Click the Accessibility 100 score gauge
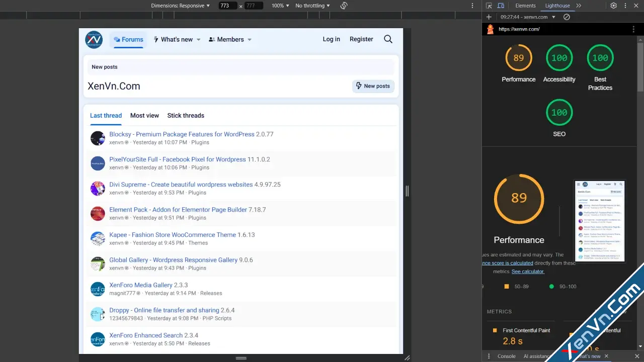Viewport: 644px width, 362px height. pos(559,58)
